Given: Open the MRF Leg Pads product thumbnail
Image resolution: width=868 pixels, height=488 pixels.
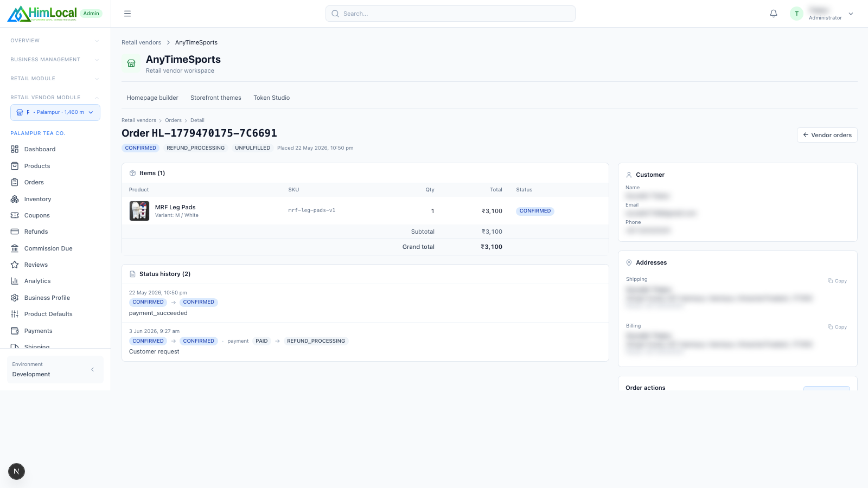Looking at the screenshot, I should (139, 211).
